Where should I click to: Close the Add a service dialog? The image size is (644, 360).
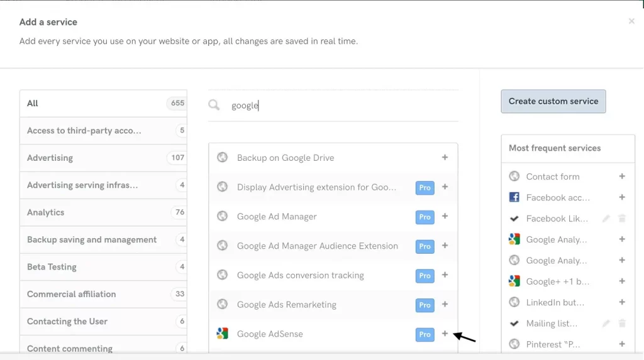(631, 21)
